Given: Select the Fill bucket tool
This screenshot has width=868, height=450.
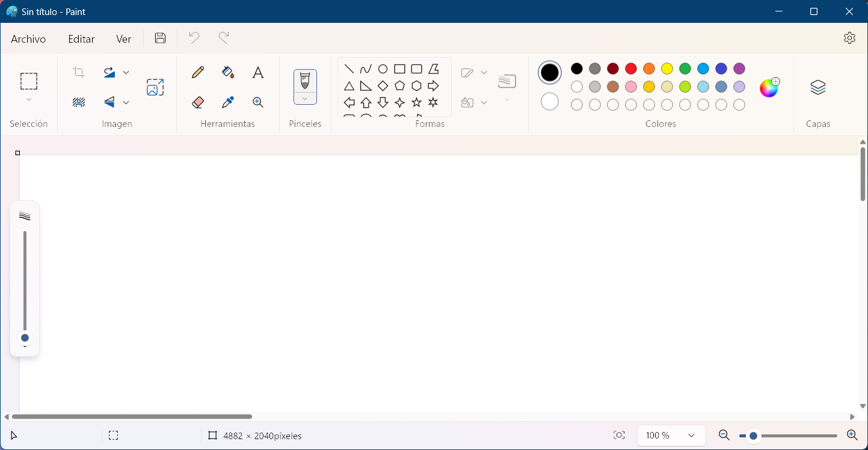Looking at the screenshot, I should click(x=227, y=73).
